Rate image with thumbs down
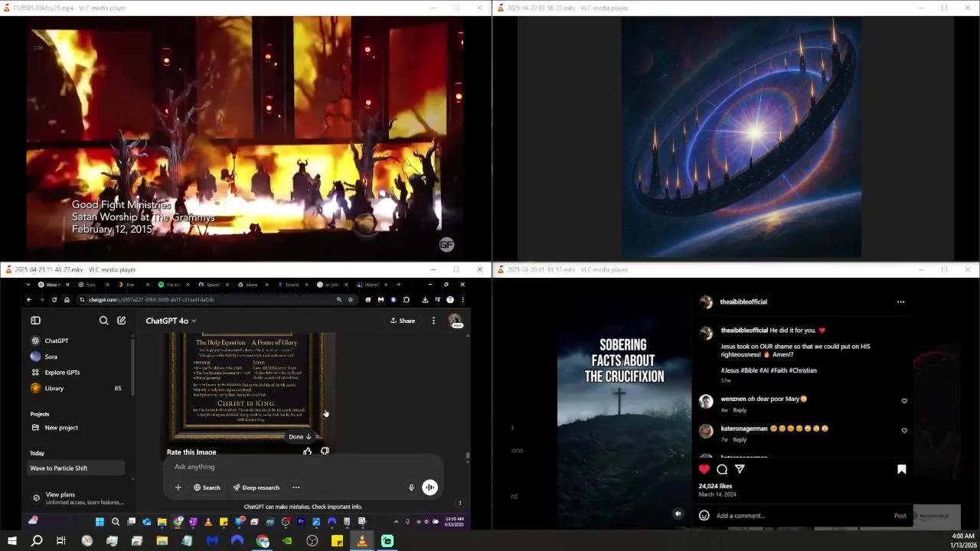The height and width of the screenshot is (551, 980). [x=325, y=452]
